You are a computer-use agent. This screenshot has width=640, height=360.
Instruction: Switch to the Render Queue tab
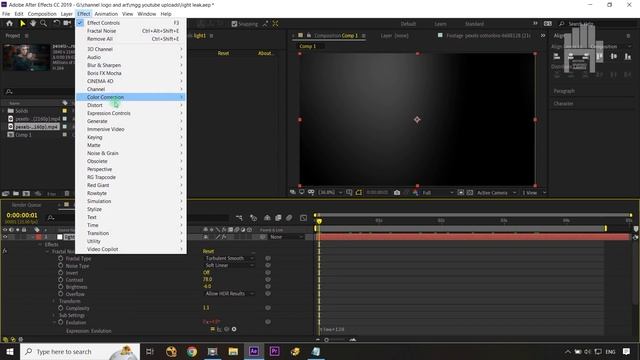tap(27, 205)
